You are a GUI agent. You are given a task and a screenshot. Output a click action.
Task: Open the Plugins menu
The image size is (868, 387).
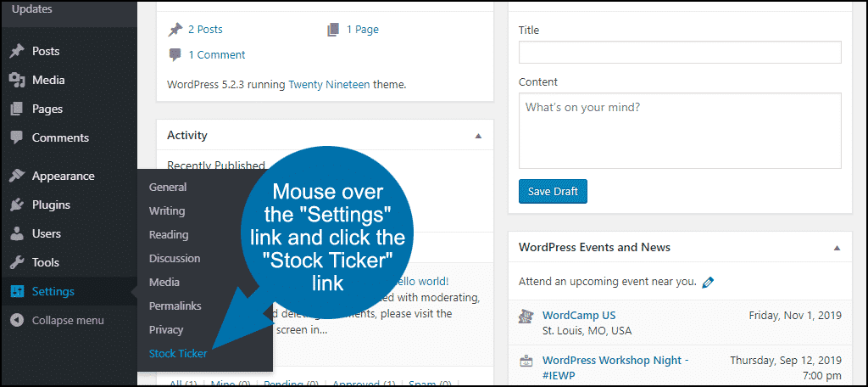coord(51,205)
